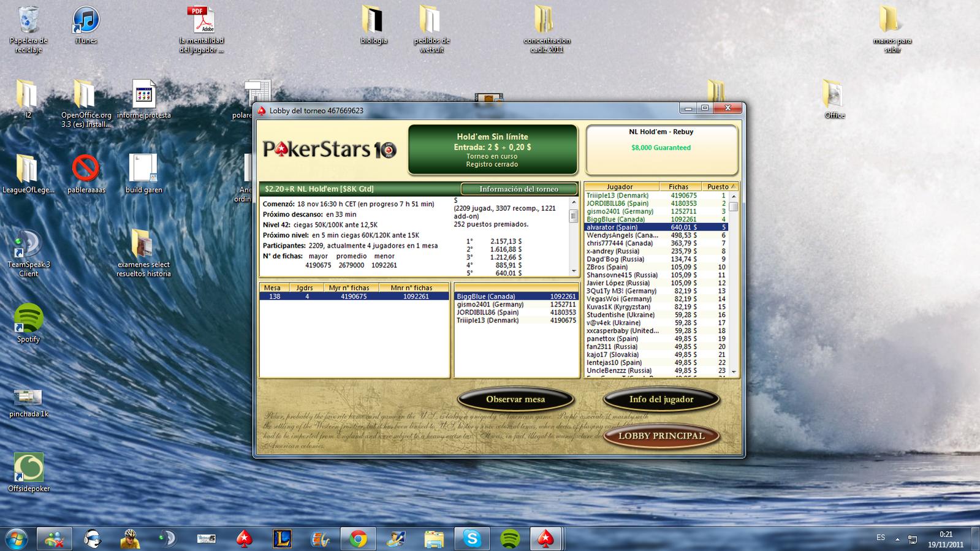Click the 'Info del jugador' button
The width and height of the screenshot is (980, 551).
point(661,399)
